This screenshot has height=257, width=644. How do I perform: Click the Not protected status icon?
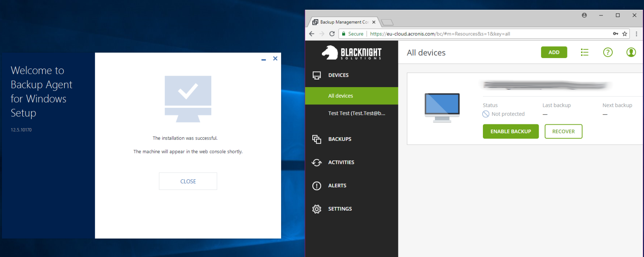click(486, 114)
